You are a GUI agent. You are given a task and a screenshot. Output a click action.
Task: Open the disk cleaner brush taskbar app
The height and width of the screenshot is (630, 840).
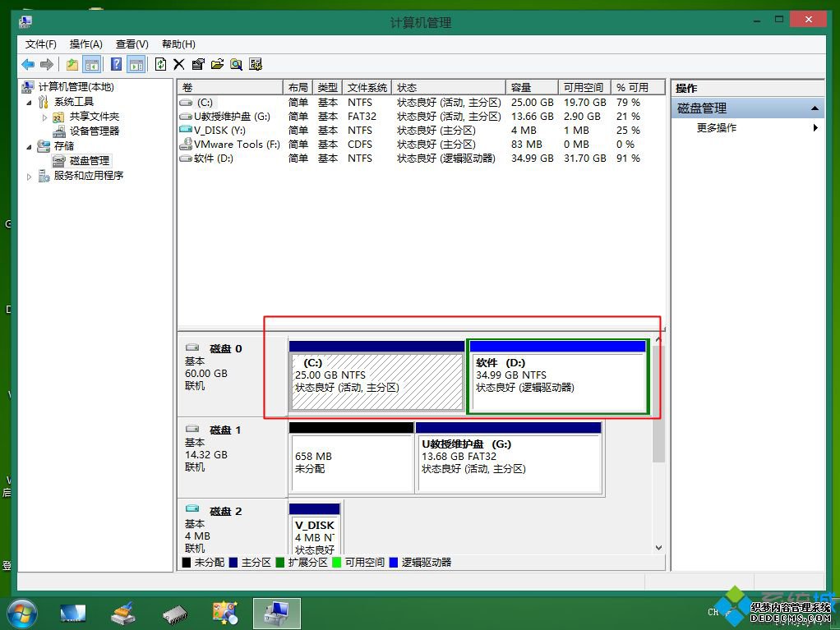[x=123, y=614]
